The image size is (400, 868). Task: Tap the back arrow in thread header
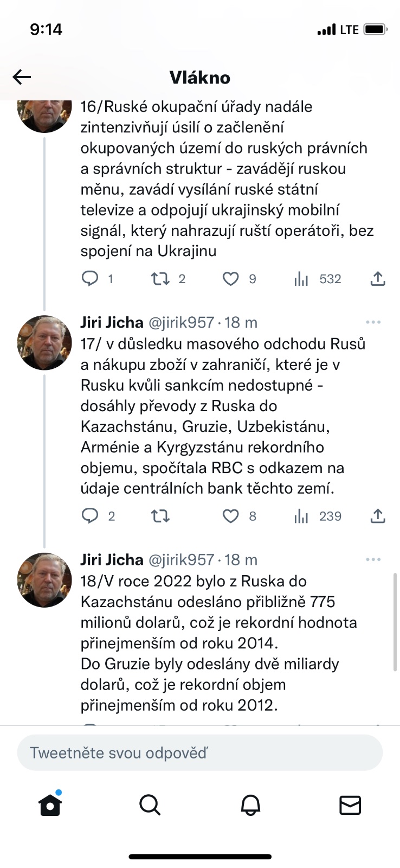(22, 77)
